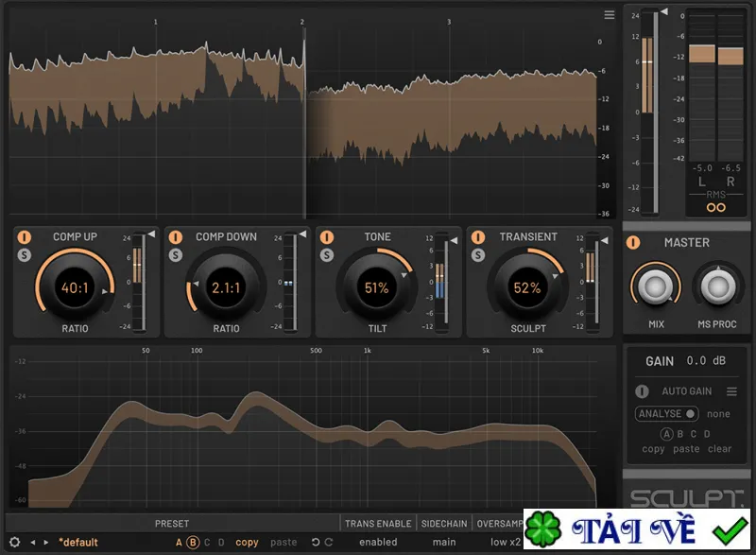Go to the previous preset arrow
This screenshot has width=756, height=555.
pos(33,543)
